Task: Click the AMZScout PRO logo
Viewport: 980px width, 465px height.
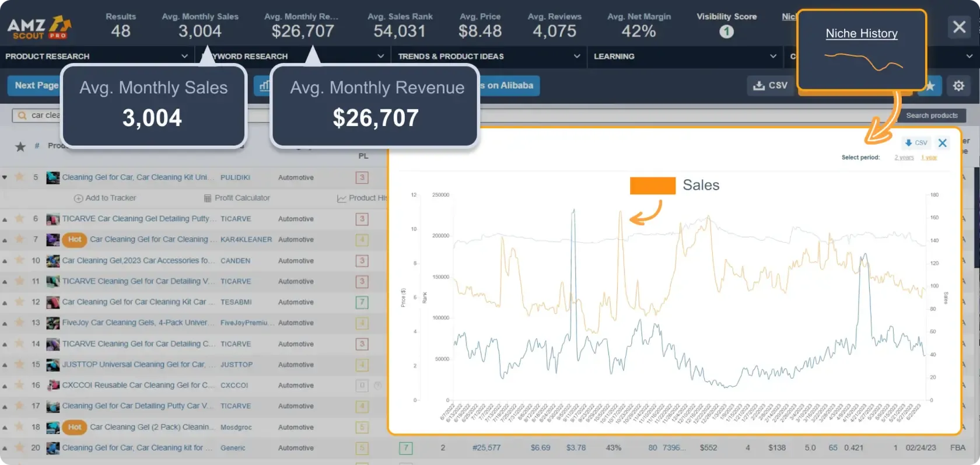Action: click(39, 27)
